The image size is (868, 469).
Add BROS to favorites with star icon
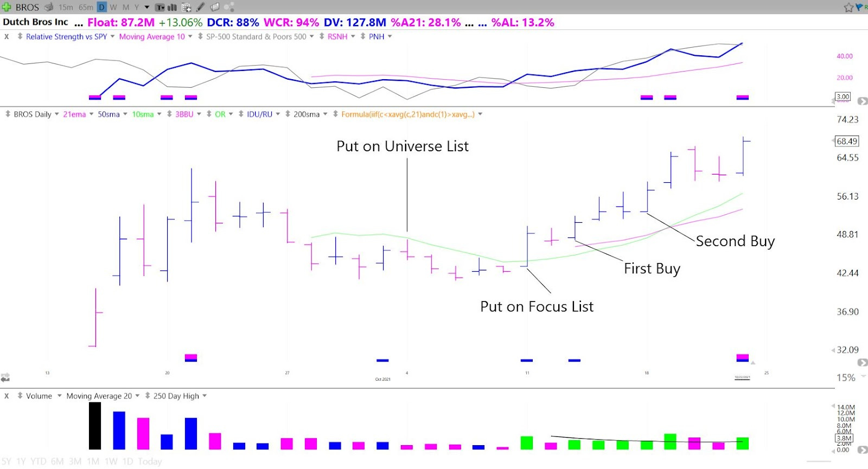pos(848,7)
